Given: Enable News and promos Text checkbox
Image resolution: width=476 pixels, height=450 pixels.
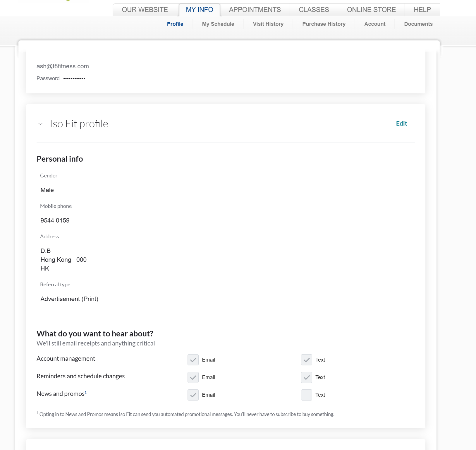Looking at the screenshot, I should 306,395.
